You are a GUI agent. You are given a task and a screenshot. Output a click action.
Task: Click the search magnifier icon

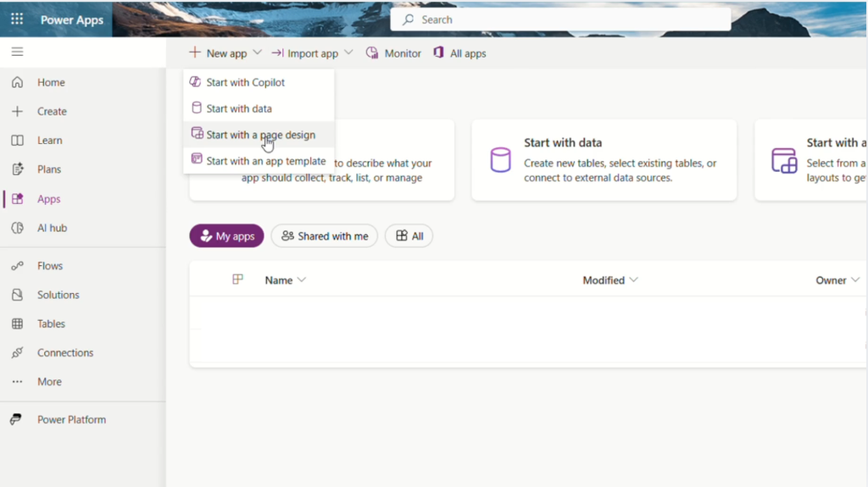click(x=408, y=20)
